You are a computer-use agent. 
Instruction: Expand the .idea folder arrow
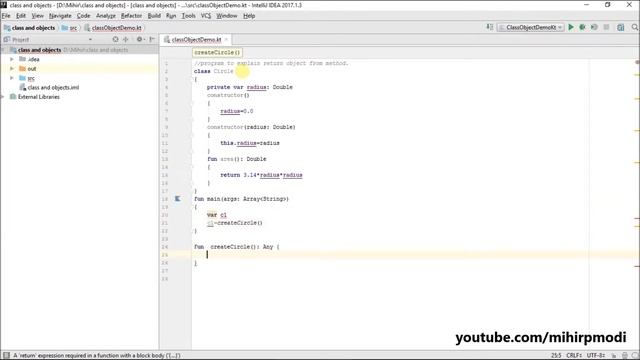12,59
